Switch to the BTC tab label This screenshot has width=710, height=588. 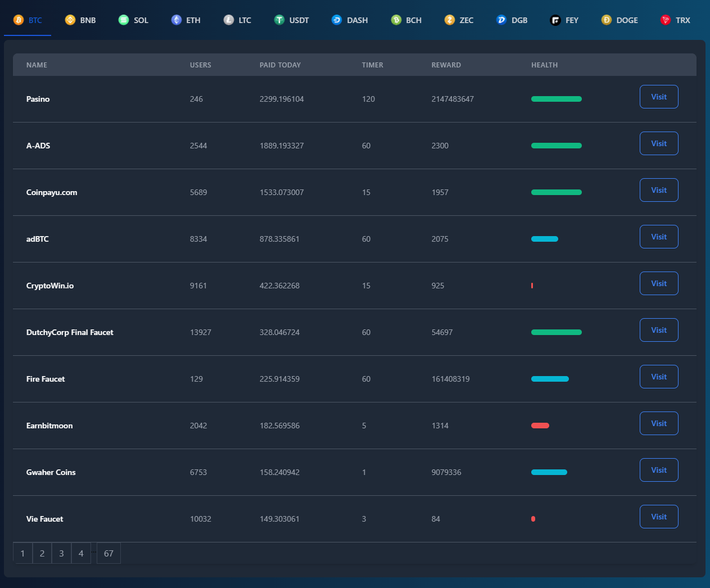click(35, 20)
